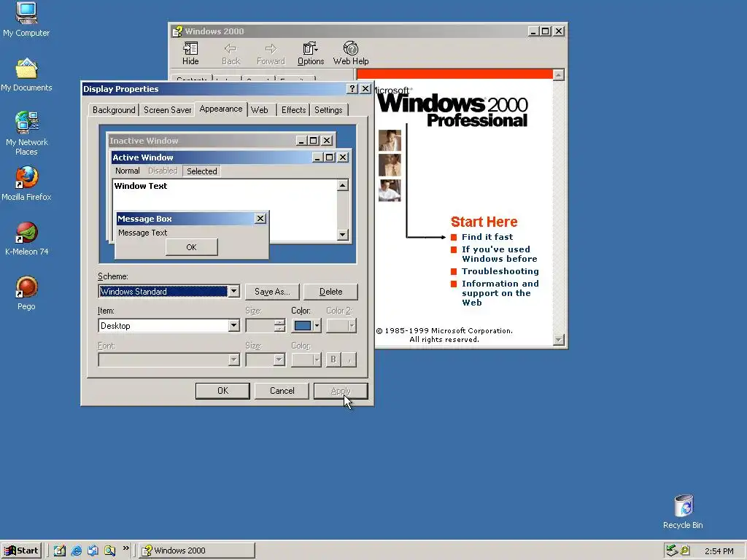Click Show Desktop quick launch icon
747x560 pixels.
coord(60,551)
